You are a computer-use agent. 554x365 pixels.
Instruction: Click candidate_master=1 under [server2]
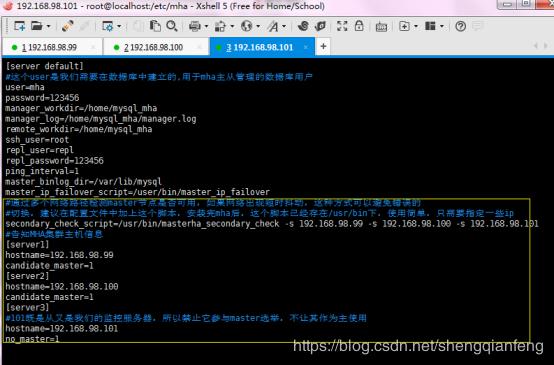pyautogui.click(x=49, y=297)
